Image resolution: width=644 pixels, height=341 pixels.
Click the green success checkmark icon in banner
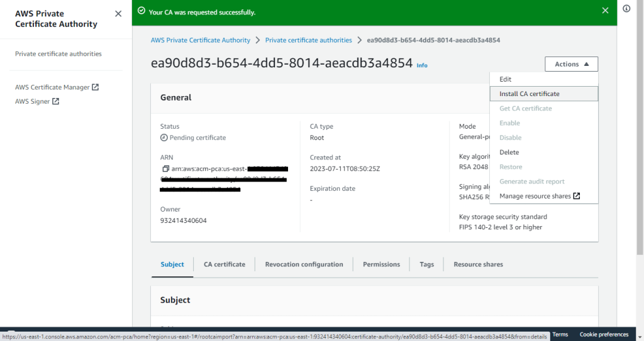click(x=142, y=11)
